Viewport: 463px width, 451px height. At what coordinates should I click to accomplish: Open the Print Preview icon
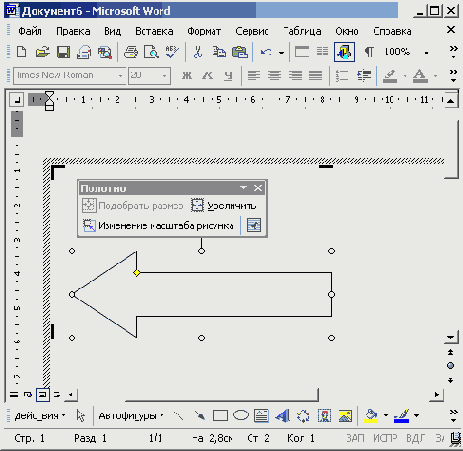(151, 52)
